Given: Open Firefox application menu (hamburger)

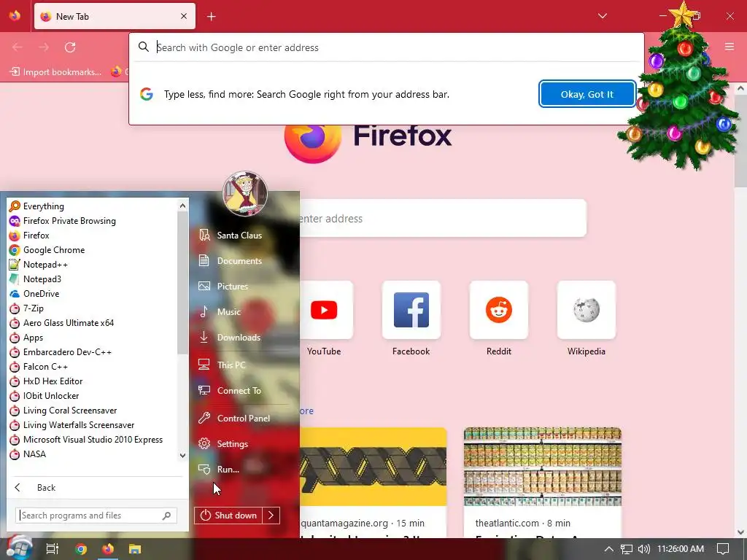Looking at the screenshot, I should [x=729, y=47].
